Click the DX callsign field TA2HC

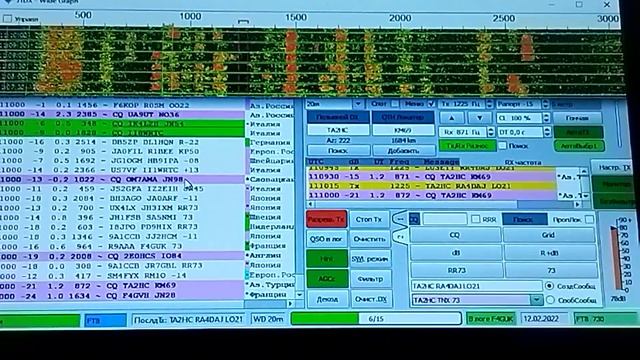point(338,130)
